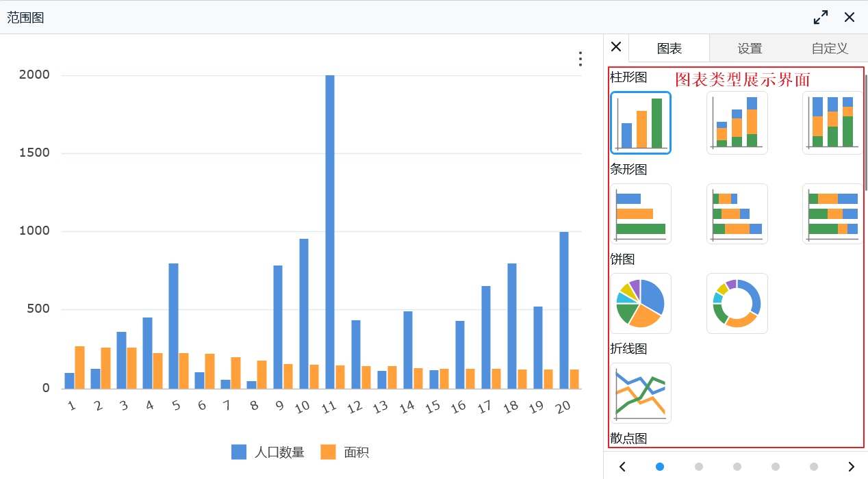Expand the dialog to fullscreen
Viewport: 868px width, 479px height.
(x=821, y=17)
